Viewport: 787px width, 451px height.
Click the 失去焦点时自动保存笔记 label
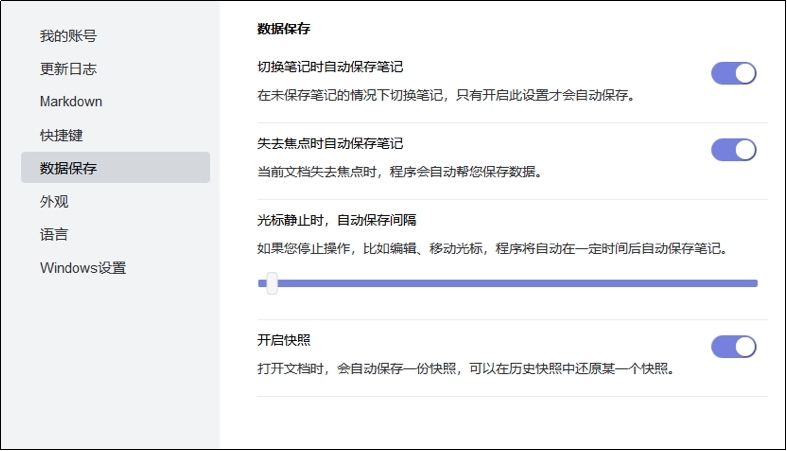pyautogui.click(x=330, y=143)
